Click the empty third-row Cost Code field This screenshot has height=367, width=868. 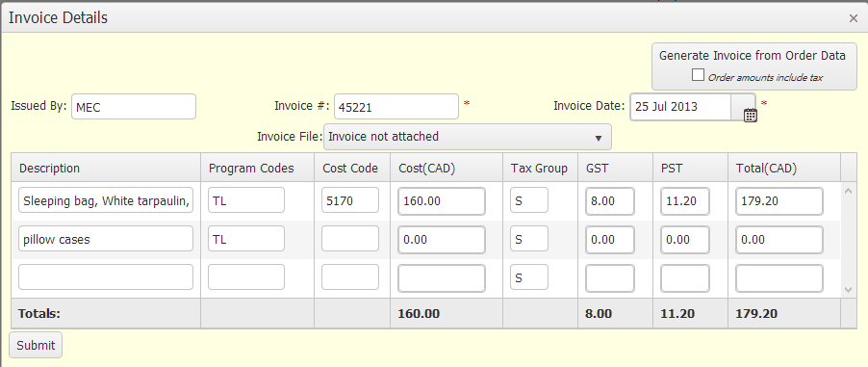point(350,277)
